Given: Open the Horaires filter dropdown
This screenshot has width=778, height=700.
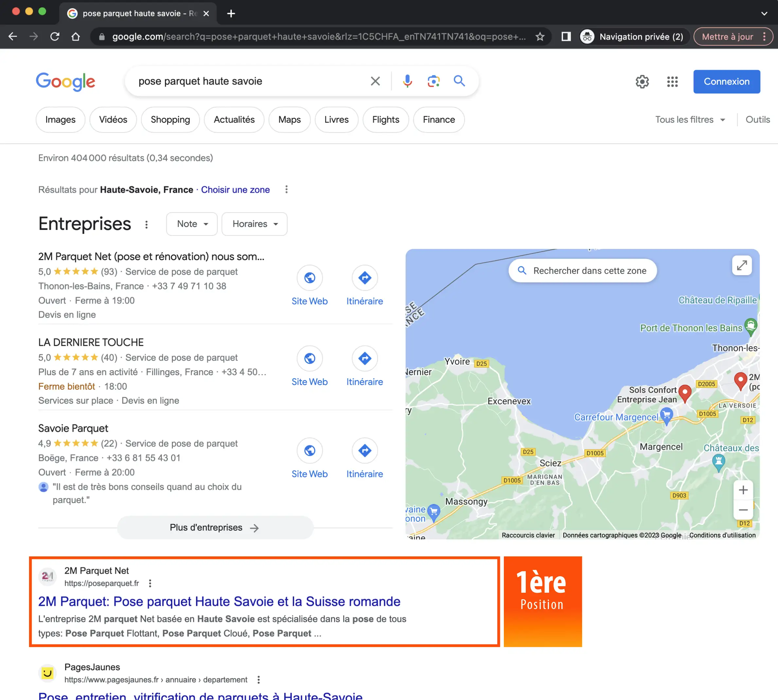Looking at the screenshot, I should (x=254, y=224).
